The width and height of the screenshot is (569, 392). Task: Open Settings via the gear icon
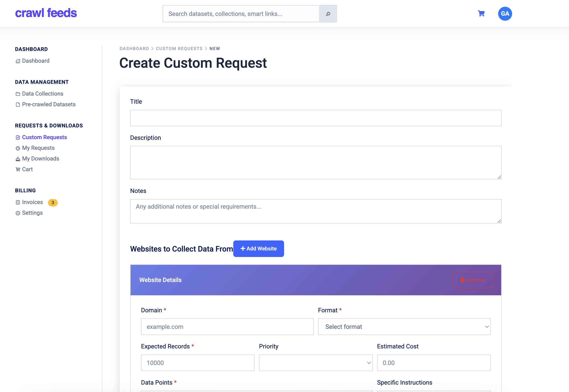[18, 213]
